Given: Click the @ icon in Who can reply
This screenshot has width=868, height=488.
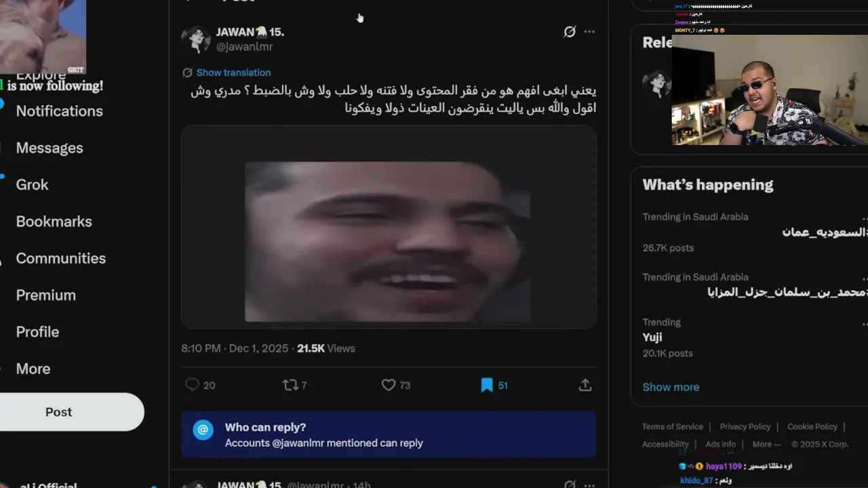Looking at the screenshot, I should pos(203,430).
